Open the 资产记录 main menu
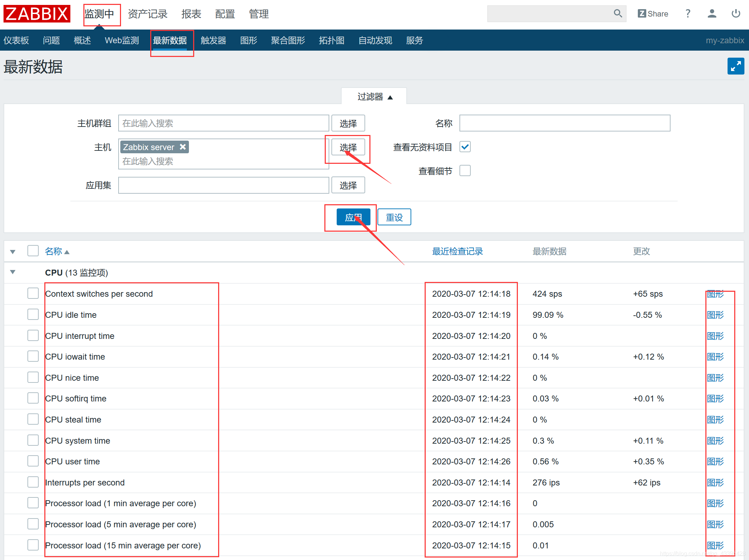749x560 pixels. pos(148,14)
